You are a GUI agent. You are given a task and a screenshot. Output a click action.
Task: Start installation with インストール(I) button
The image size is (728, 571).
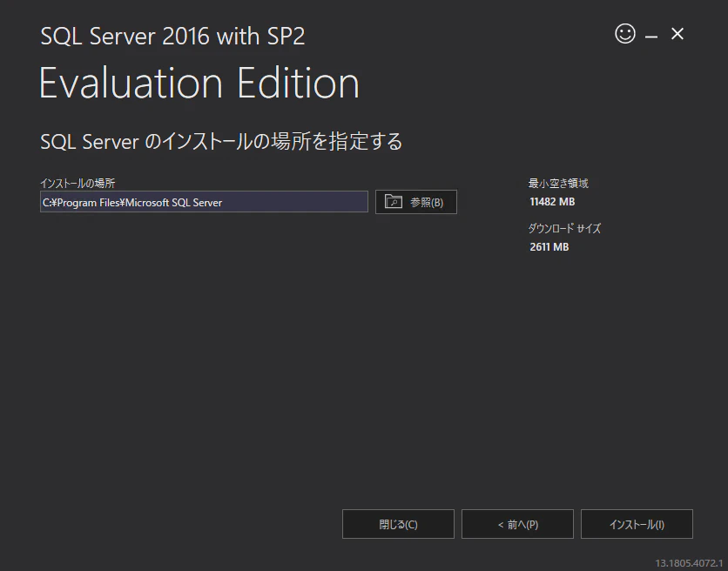[x=637, y=524]
